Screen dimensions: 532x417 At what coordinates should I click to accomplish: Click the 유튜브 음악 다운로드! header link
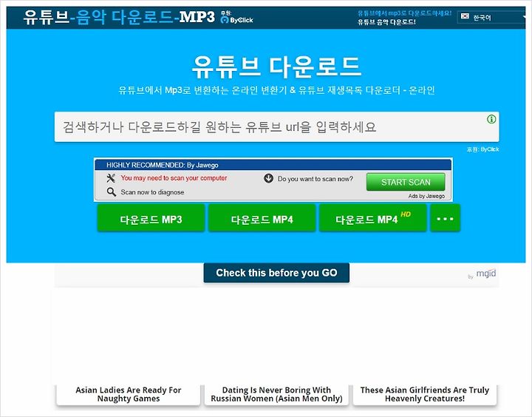[386, 22]
